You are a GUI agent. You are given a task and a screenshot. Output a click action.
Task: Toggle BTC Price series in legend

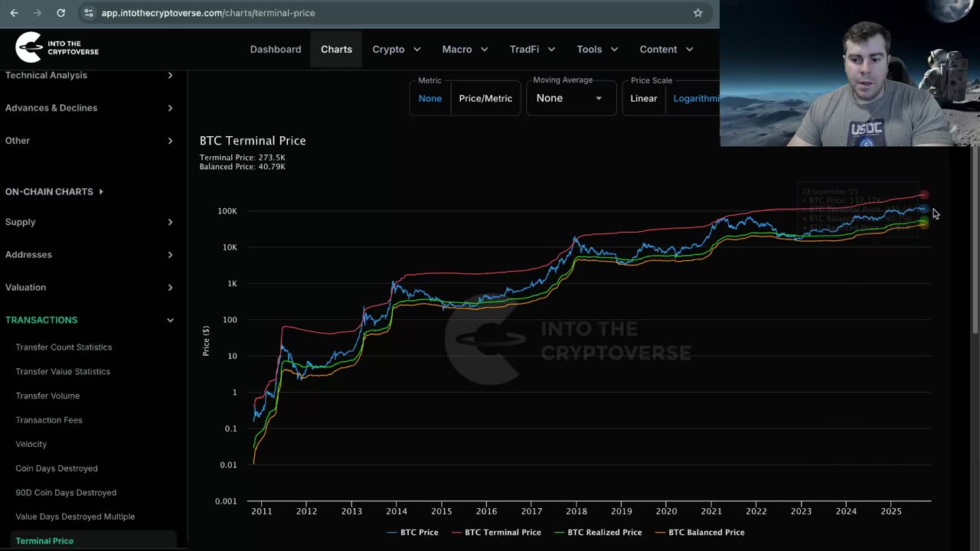click(x=413, y=533)
